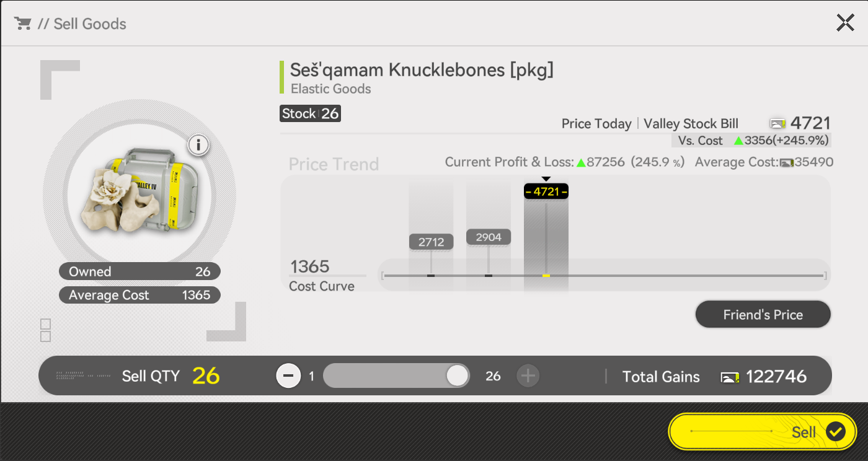
Task: Click the Average Cost currency icon
Action: [x=787, y=163]
